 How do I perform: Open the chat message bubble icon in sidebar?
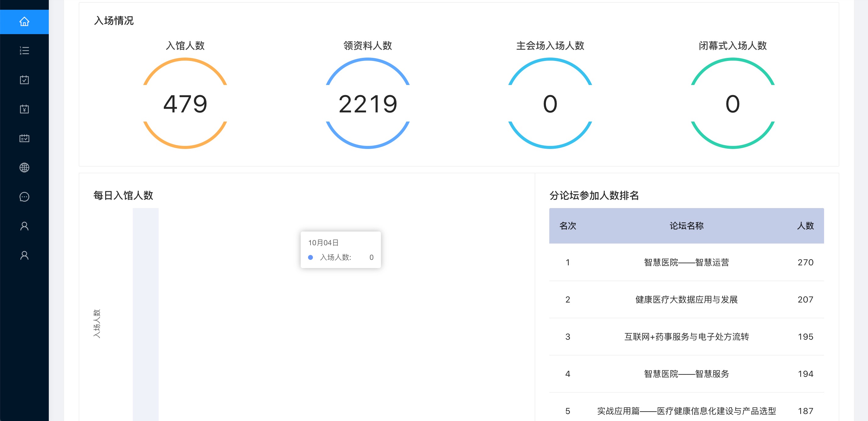click(24, 196)
